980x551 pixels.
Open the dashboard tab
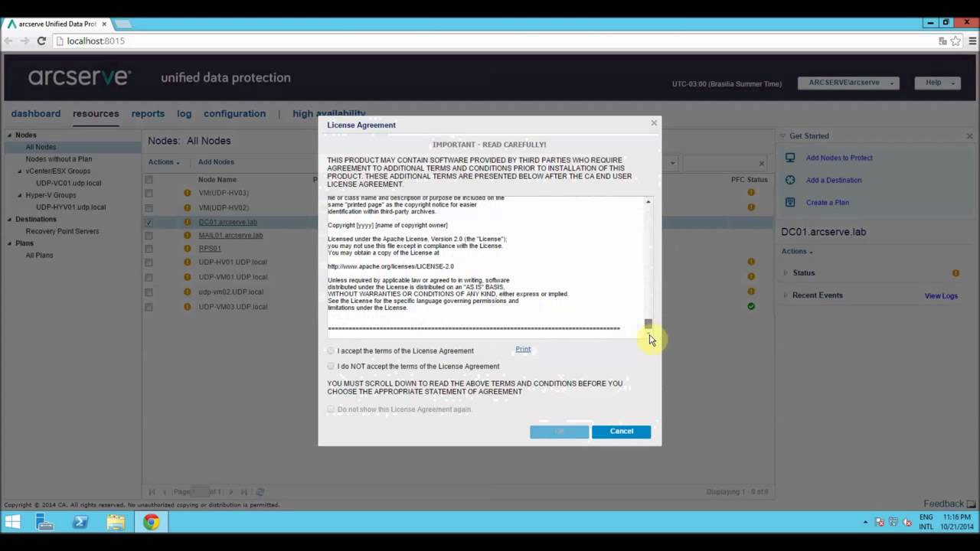(x=35, y=113)
